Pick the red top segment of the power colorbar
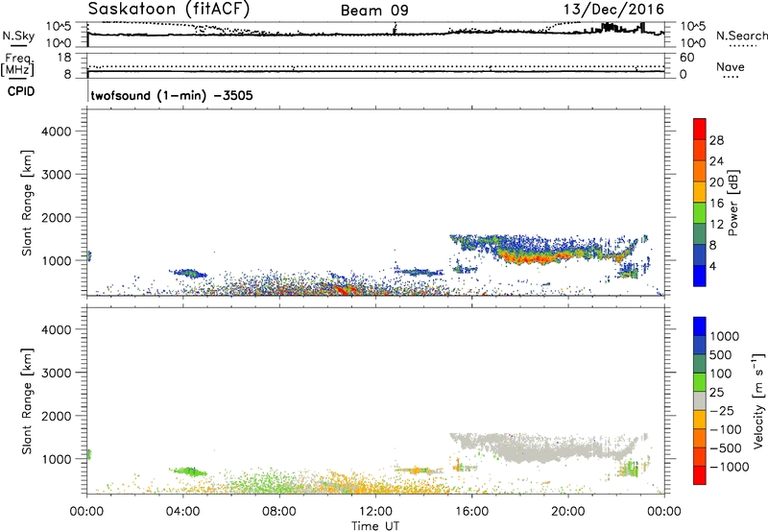 click(700, 129)
